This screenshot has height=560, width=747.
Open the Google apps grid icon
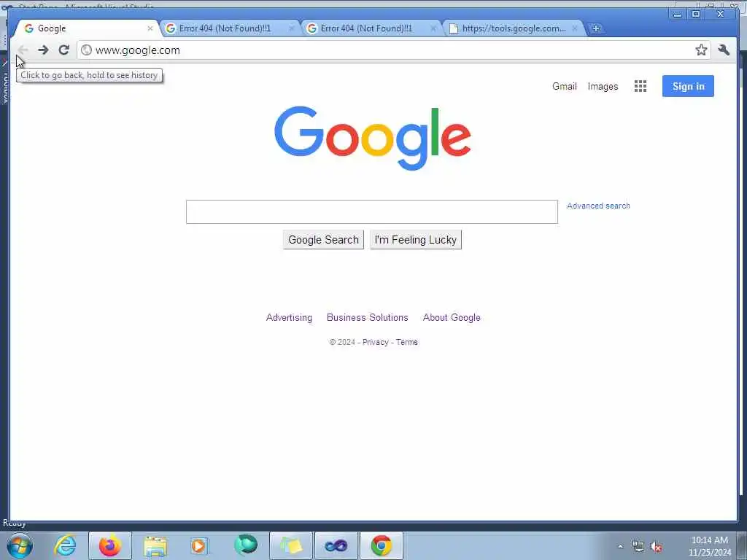tap(640, 86)
